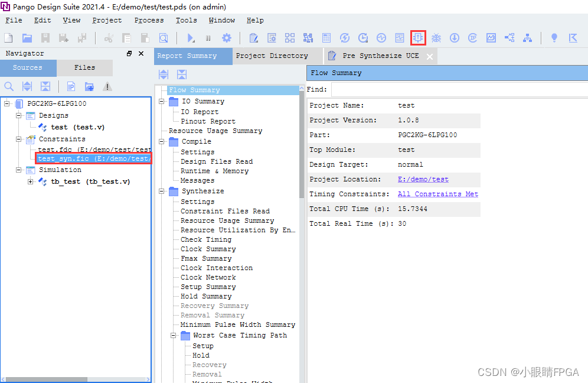
Task: Click the Find magnifier toolbar icon
Action: click(x=164, y=38)
